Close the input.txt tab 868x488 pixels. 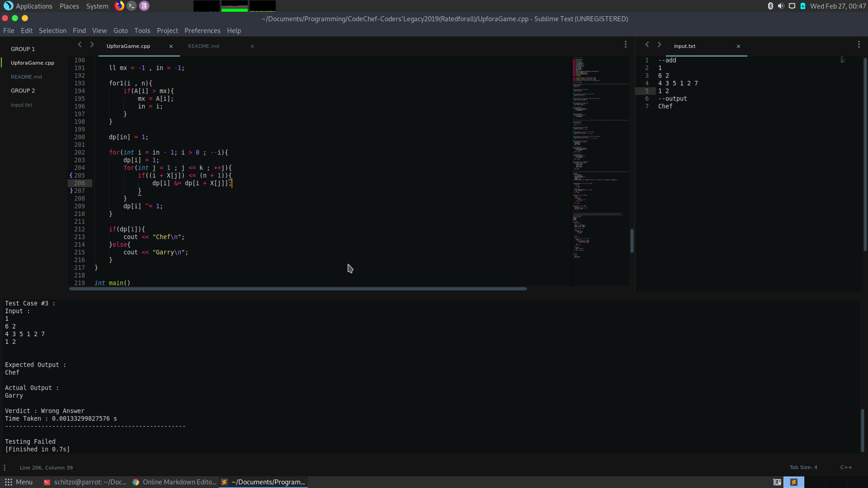pos(738,46)
